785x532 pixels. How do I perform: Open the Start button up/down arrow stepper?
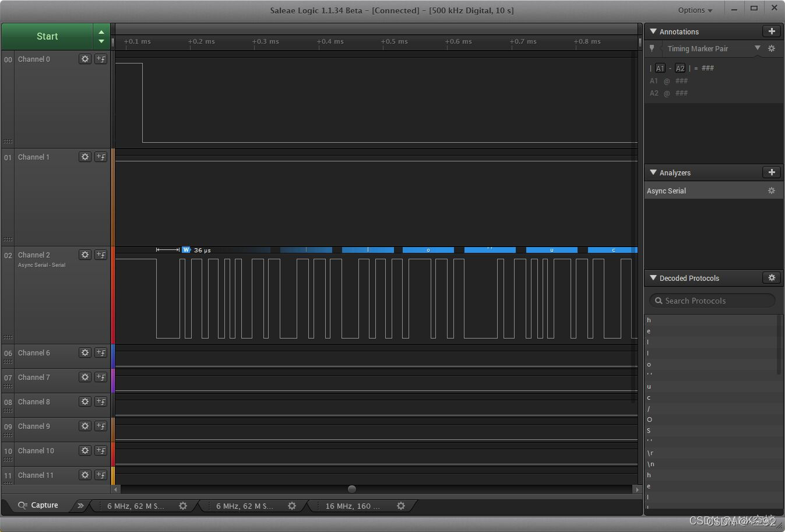tap(101, 36)
